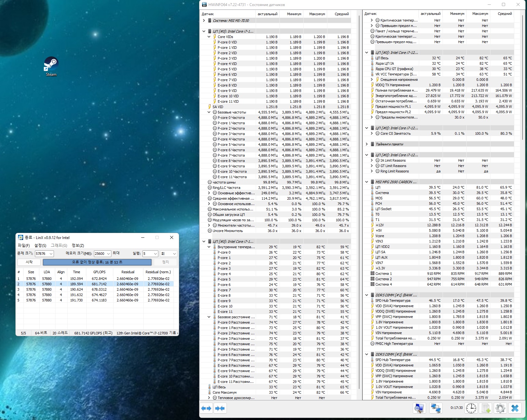
Task: Click the Time column header in LinX
Action: tap(76, 272)
